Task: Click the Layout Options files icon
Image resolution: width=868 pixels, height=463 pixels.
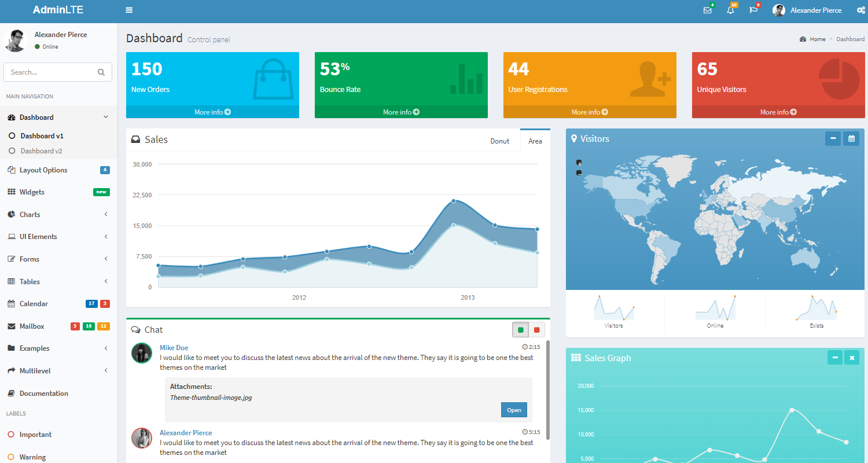Action: 12,170
